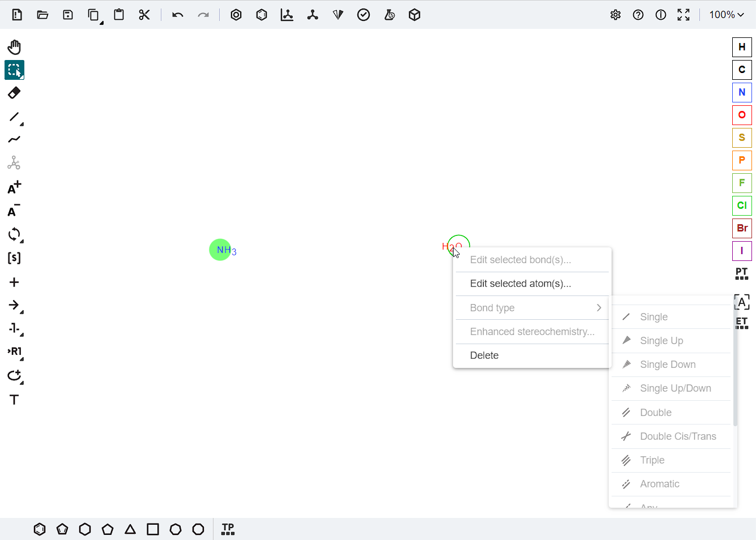Select Aromatic bond type in submenu
The height and width of the screenshot is (540, 756).
pyautogui.click(x=671, y=484)
